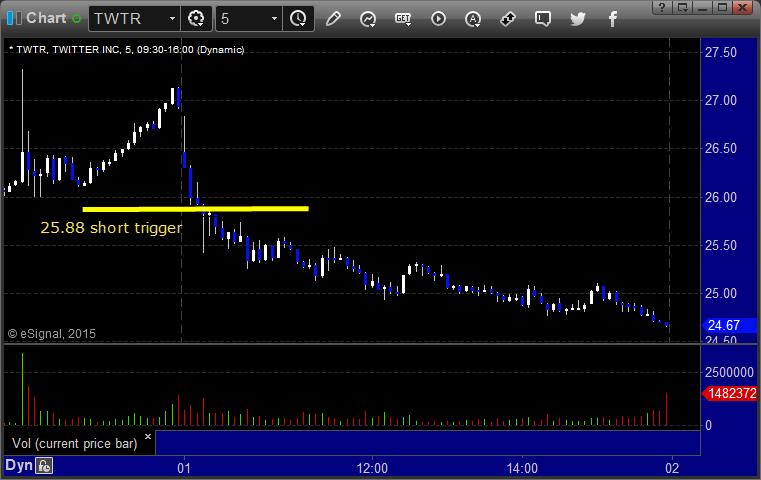Click the help question mark button
761x480 pixels.
click(662, 7)
